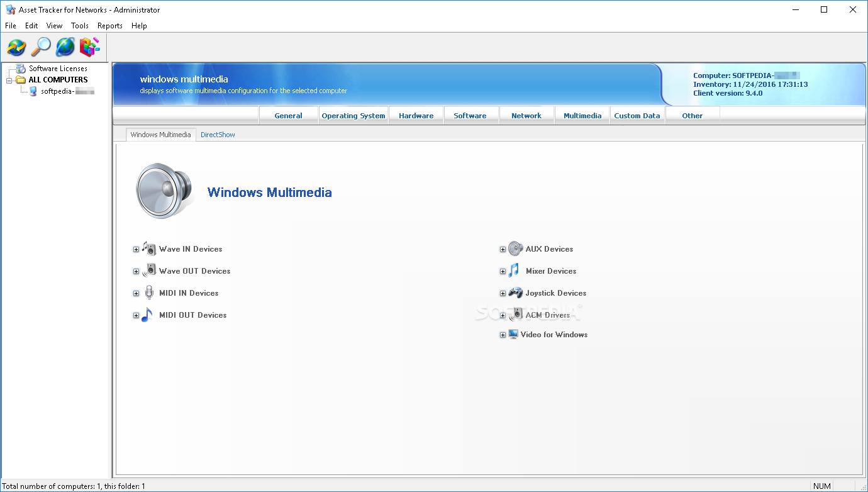Click the softpedia computer node icon
The height and width of the screenshot is (492, 868).
33,91
